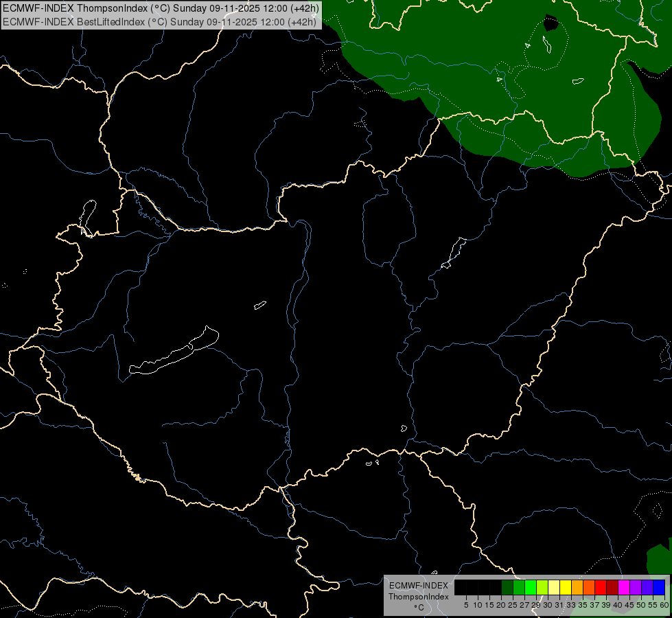The width and height of the screenshot is (672, 618).
Task: Select bright green 27–29 legend swatch
Action: pyautogui.click(x=531, y=587)
